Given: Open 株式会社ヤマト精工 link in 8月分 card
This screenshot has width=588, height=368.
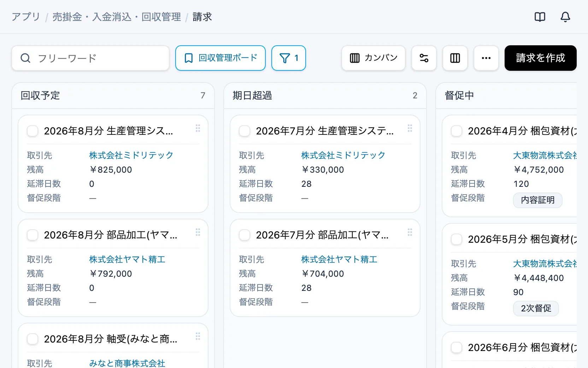Looking at the screenshot, I should (127, 259).
